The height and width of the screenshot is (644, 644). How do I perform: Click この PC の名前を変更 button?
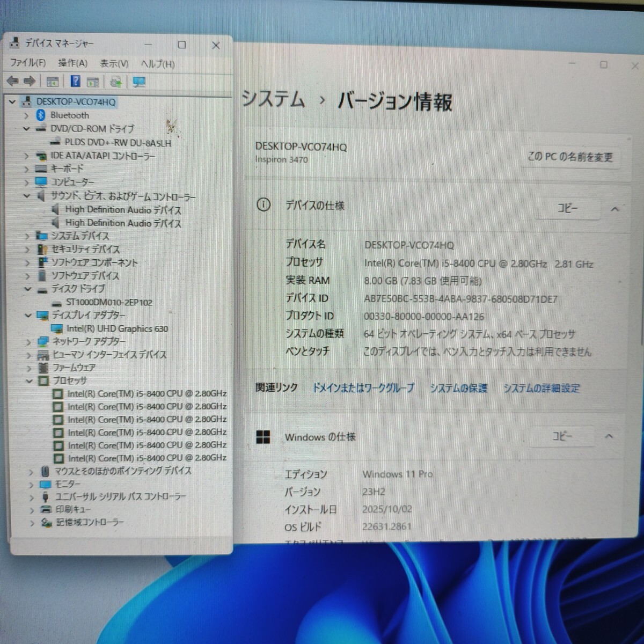tap(570, 157)
